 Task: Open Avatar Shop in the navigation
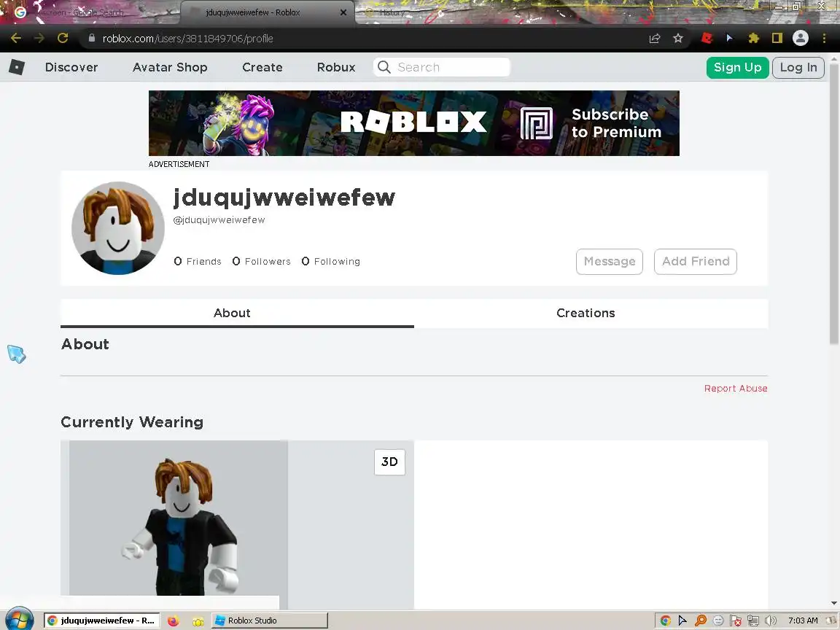170,67
